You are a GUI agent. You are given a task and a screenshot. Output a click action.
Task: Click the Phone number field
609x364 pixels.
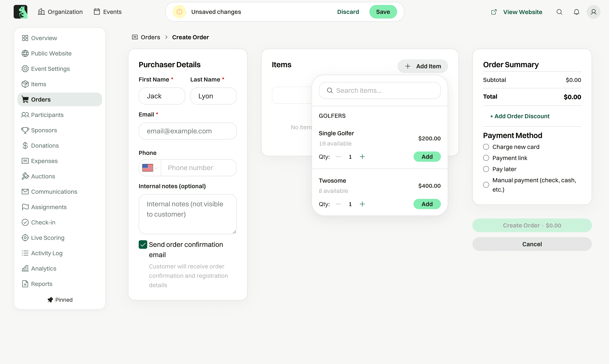pos(198,168)
